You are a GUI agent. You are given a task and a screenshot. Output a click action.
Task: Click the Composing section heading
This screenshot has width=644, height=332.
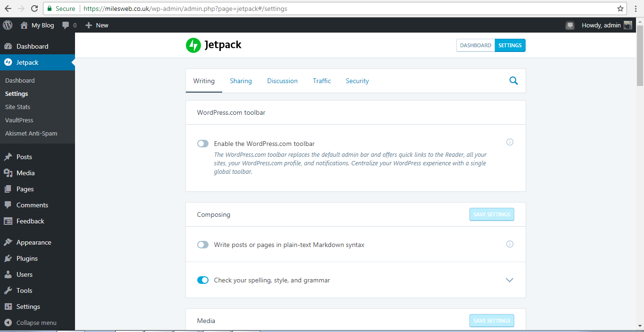point(214,214)
